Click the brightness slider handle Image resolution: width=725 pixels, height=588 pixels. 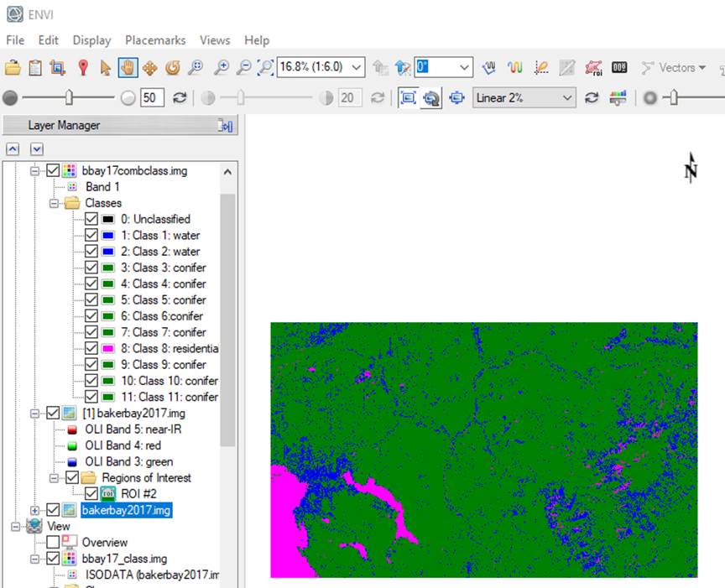point(69,97)
